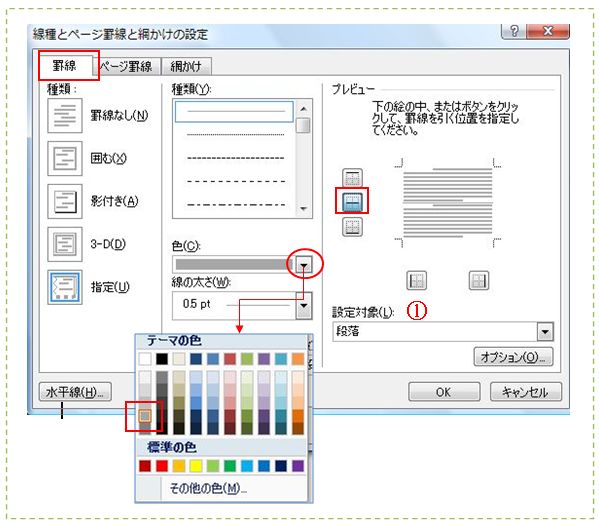Open the 設定対象 段落 dropdown
The width and height of the screenshot is (599, 526).
pos(545,332)
